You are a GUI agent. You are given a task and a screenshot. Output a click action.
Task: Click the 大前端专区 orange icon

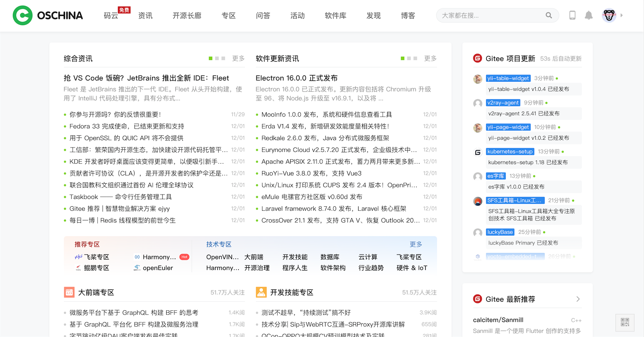tap(69, 292)
